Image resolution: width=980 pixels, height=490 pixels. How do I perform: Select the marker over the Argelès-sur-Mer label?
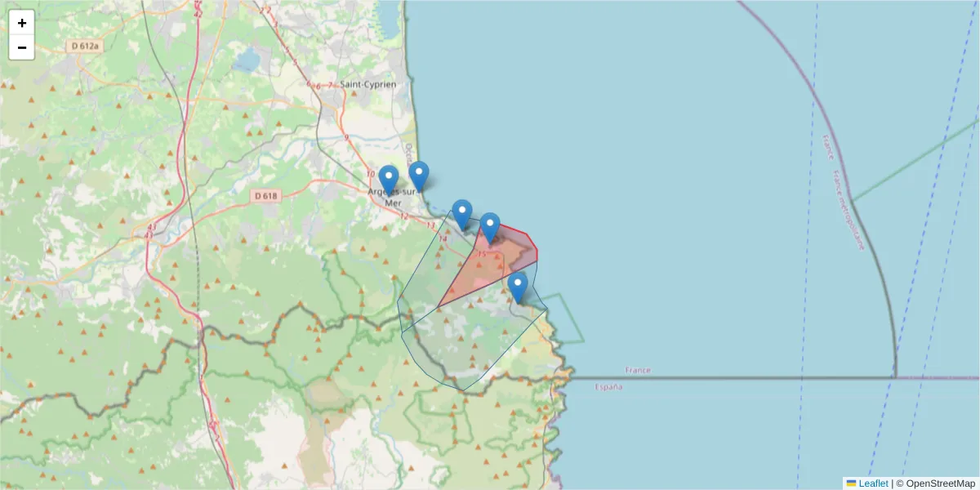[x=389, y=180]
